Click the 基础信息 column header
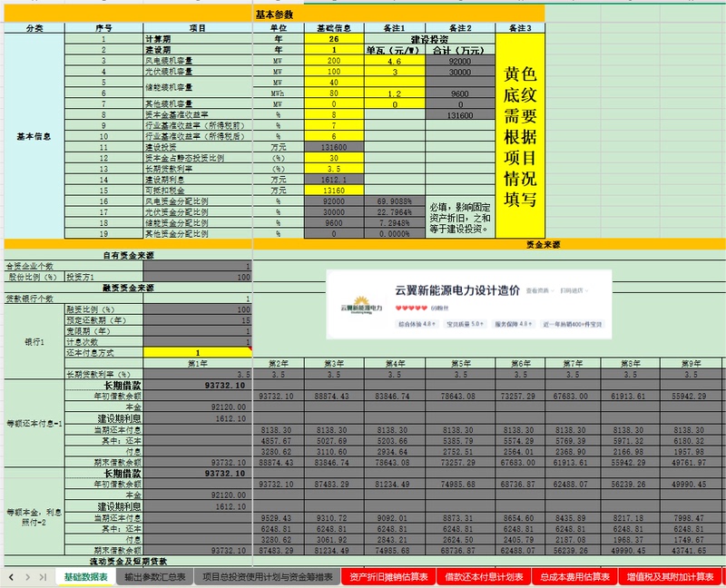 334,28
